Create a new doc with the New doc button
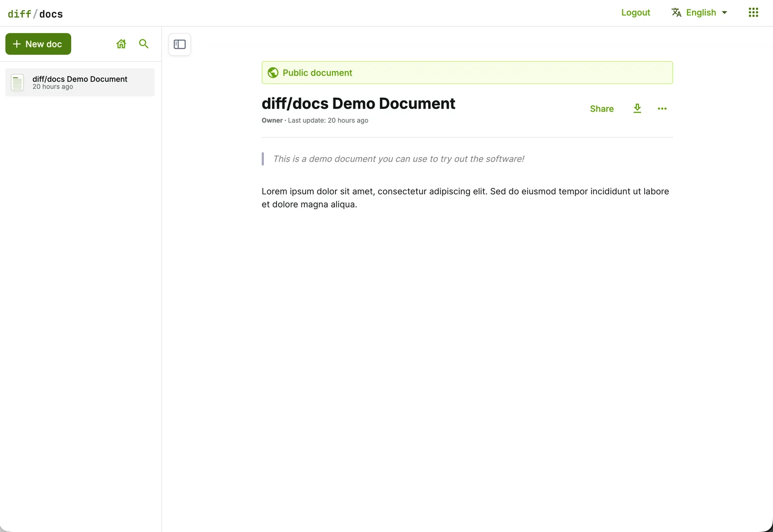This screenshot has width=773, height=532. pyautogui.click(x=38, y=44)
